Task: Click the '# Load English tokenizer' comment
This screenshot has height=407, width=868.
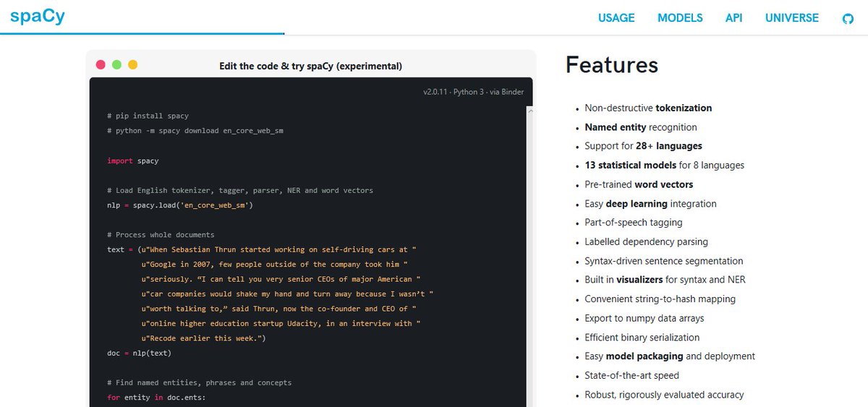Action: [x=240, y=190]
